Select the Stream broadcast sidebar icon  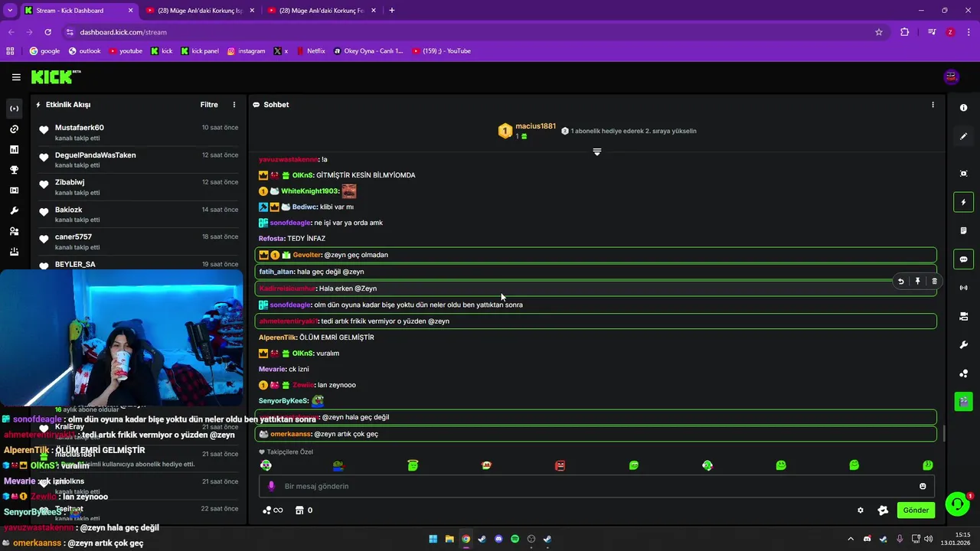click(x=14, y=109)
